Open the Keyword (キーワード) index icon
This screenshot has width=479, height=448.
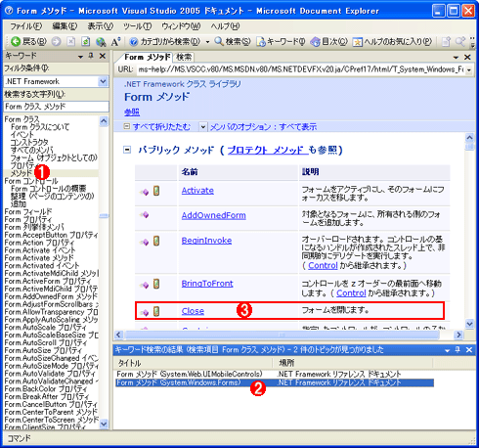(261, 42)
